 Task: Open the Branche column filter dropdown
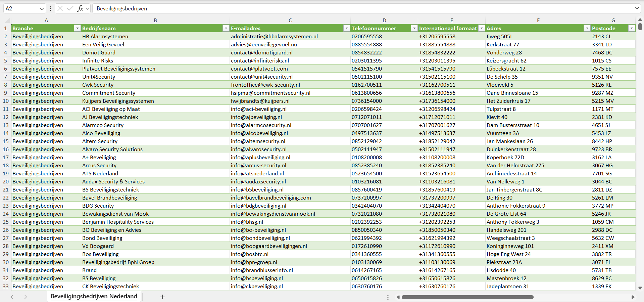[77, 28]
